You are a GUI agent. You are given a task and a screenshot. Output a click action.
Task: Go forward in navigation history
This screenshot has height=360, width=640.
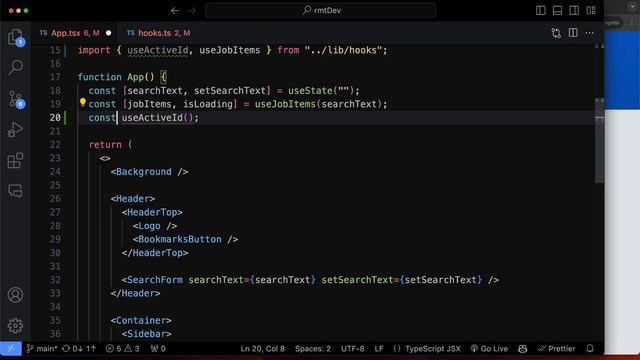pos(192,11)
